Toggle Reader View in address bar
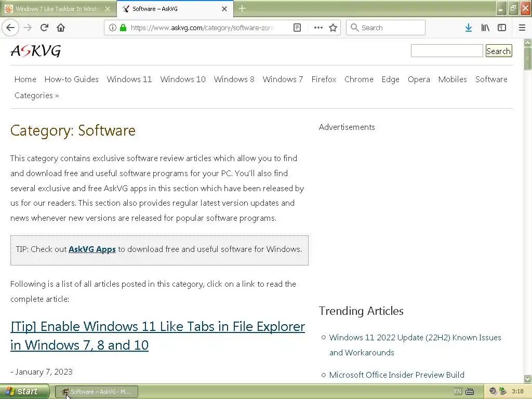The width and height of the screenshot is (532, 399). [297, 28]
